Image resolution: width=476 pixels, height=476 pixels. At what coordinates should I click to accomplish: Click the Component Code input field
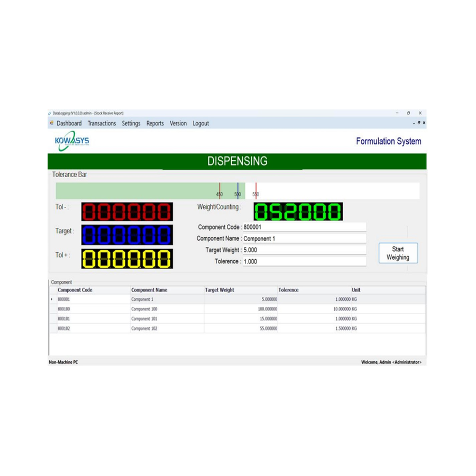(x=304, y=227)
